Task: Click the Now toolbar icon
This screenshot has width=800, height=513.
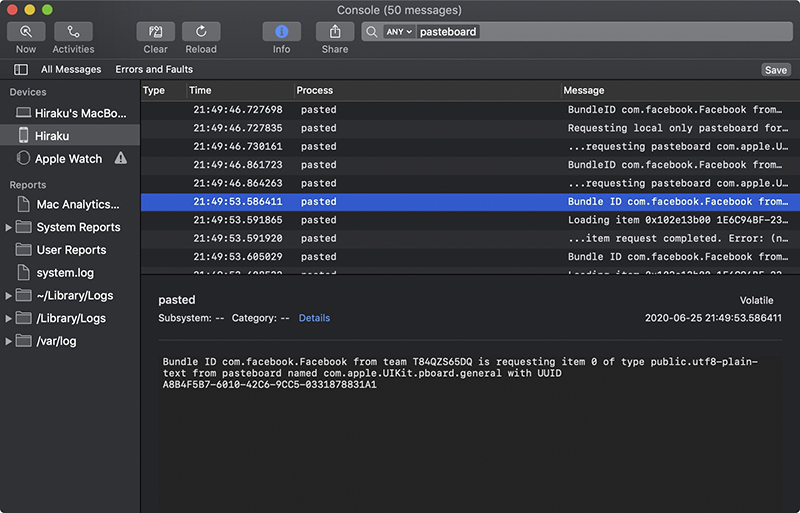Action: (x=26, y=32)
